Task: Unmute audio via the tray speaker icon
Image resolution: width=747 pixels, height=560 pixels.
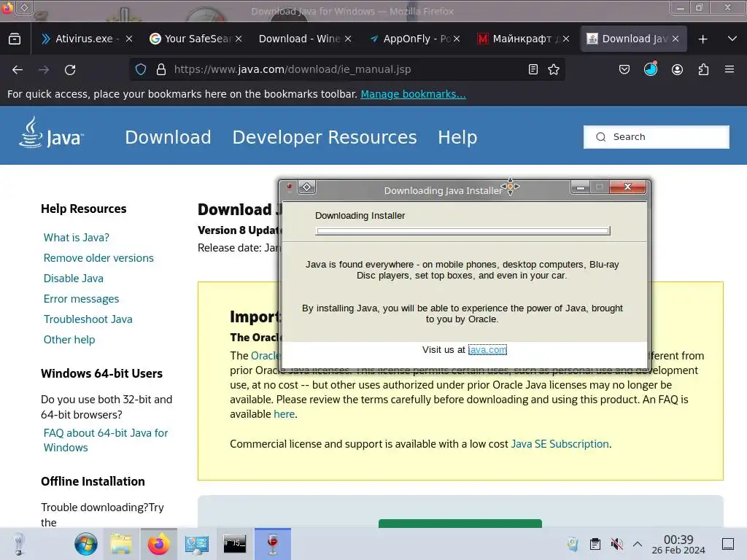Action: click(616, 544)
